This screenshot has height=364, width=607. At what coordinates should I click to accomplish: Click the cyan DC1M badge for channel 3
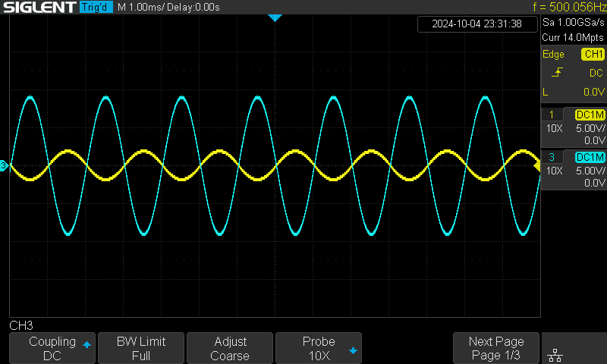(x=590, y=157)
